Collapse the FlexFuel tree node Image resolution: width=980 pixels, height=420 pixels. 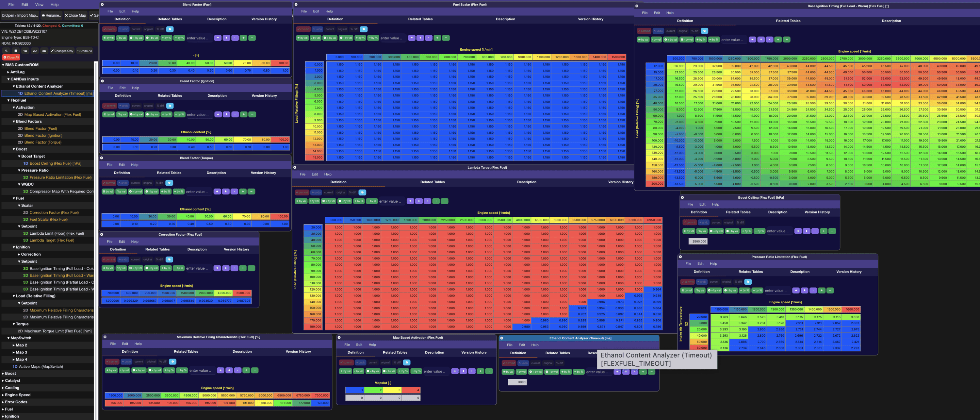[x=8, y=101]
